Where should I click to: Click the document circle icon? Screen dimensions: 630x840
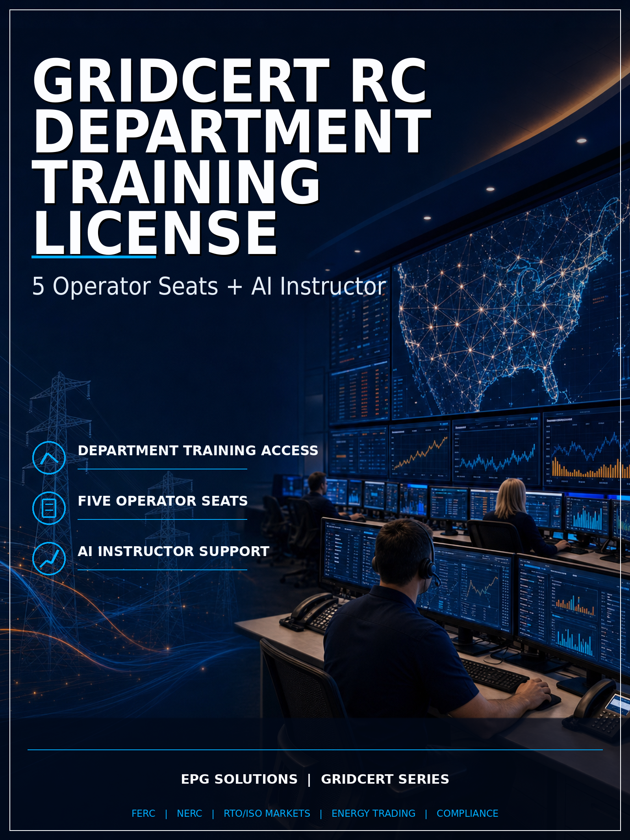click(x=49, y=508)
